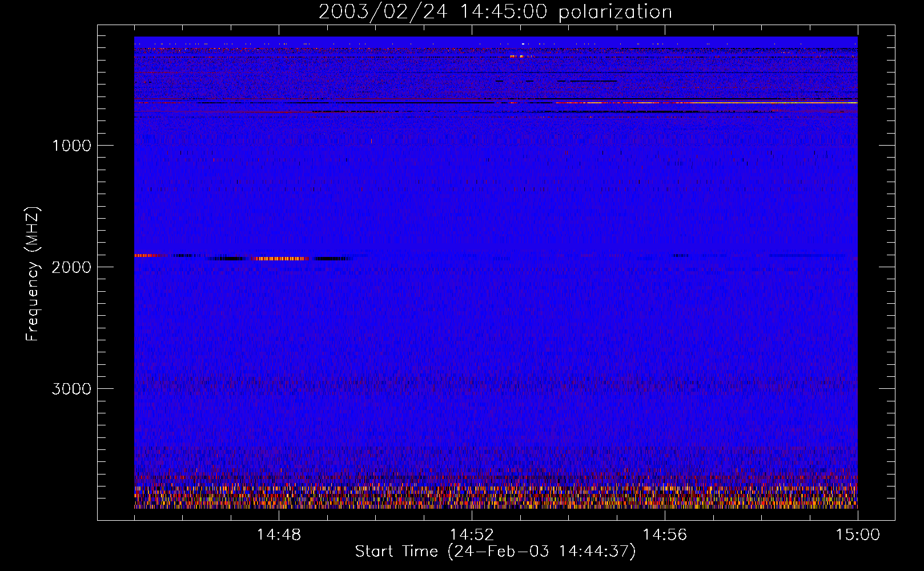Click the 'Frequency (MHZ)' axis title
Image resolution: width=924 pixels, height=571 pixels.
32,274
